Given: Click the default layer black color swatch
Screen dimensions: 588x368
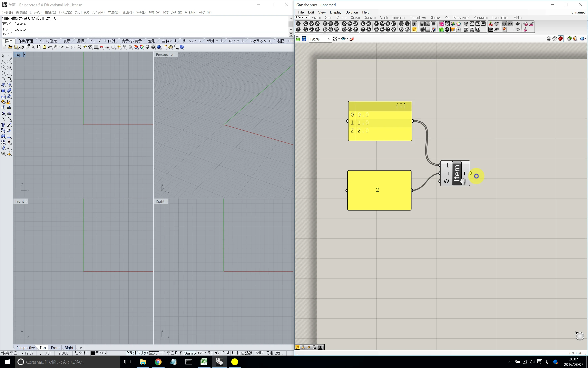Looking at the screenshot, I should (x=93, y=353).
